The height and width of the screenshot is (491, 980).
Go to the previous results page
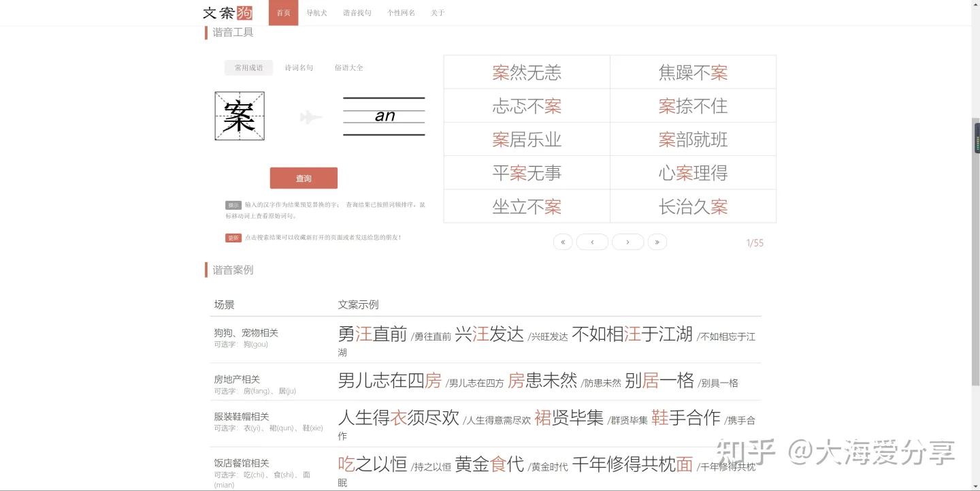pos(592,242)
